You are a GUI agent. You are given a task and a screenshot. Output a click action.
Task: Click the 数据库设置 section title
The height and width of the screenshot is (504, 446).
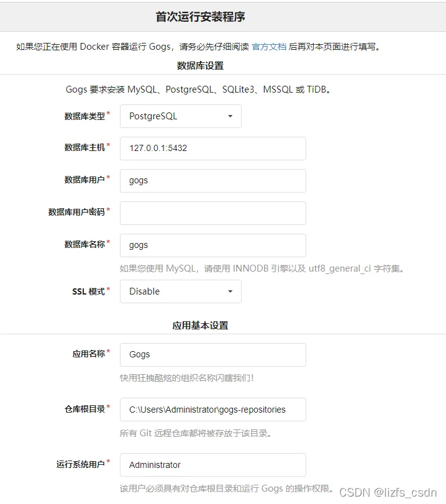coord(200,66)
